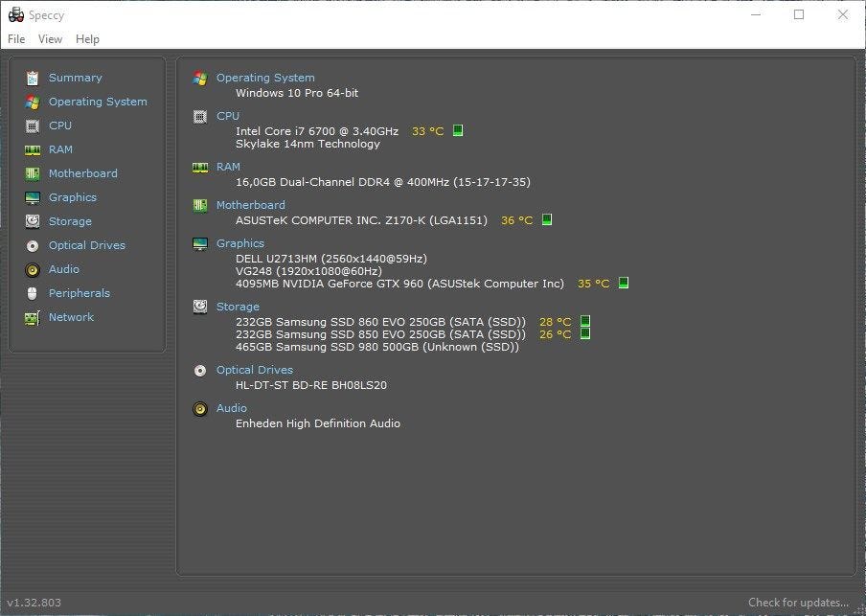Click the RAM heading link in summary
Viewport: 866px width, 616px height.
tap(228, 167)
